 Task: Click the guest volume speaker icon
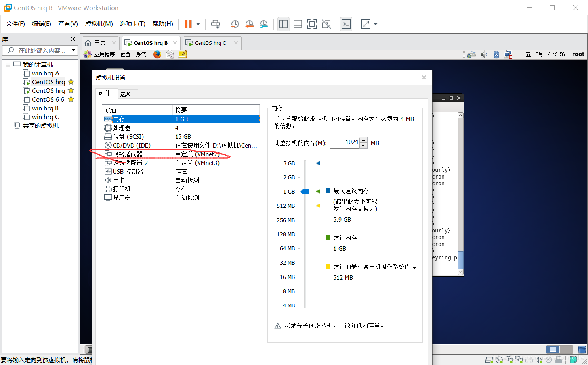[x=484, y=54]
